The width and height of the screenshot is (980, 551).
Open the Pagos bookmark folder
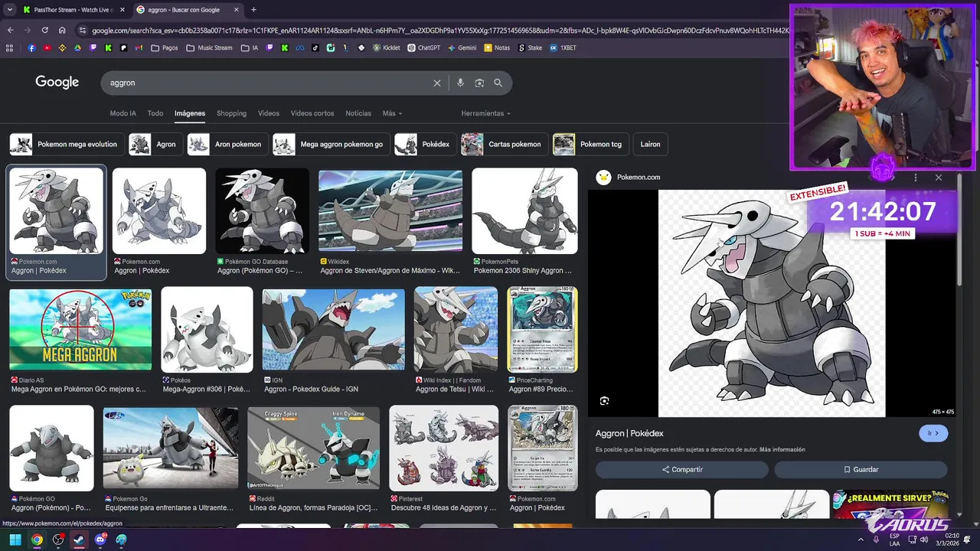click(x=165, y=47)
